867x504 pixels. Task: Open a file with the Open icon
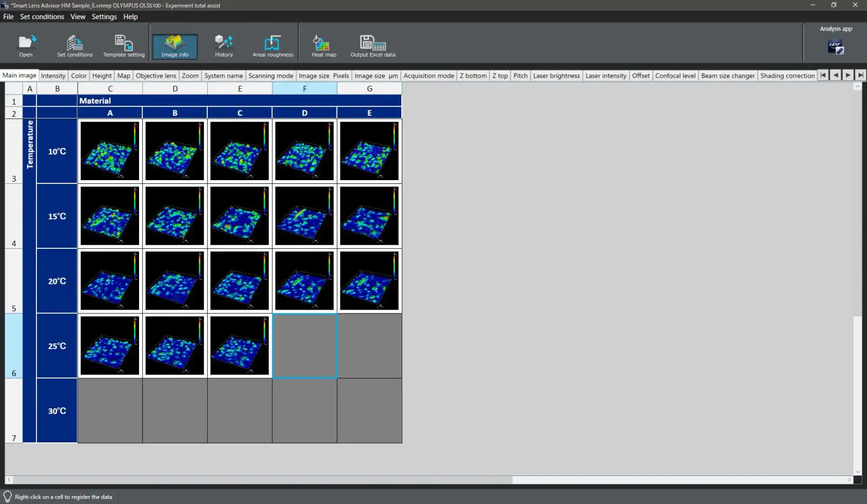(x=26, y=46)
